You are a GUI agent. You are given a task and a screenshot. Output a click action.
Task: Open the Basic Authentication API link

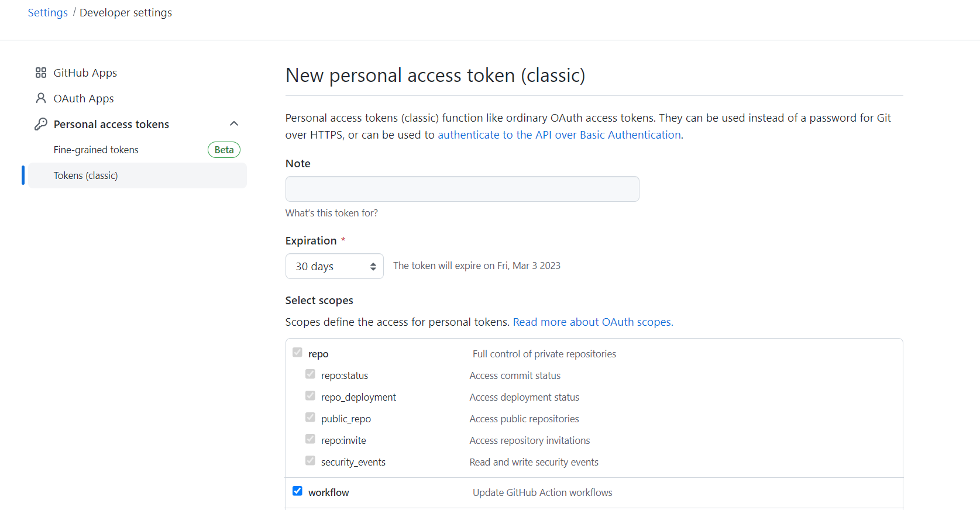click(559, 135)
